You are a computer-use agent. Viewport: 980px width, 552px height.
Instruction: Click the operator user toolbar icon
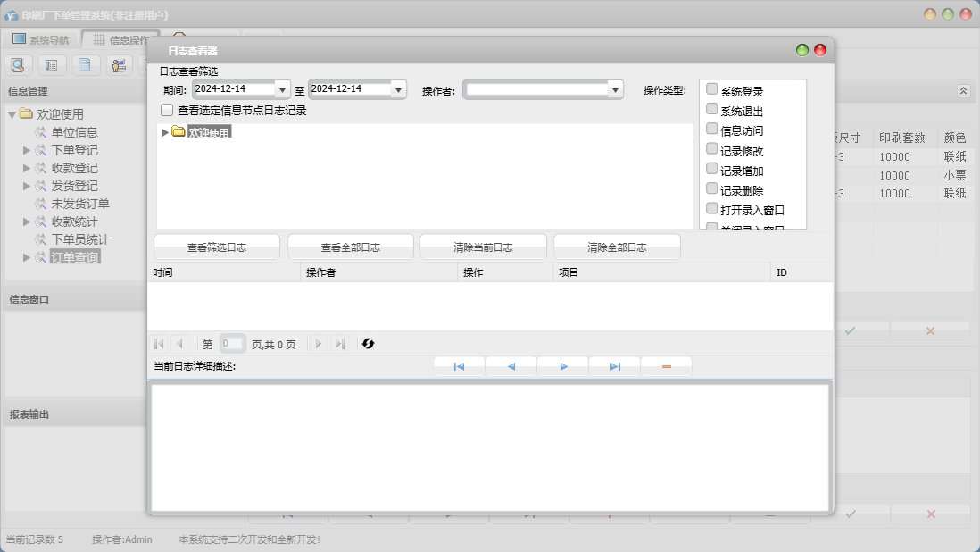[119, 65]
